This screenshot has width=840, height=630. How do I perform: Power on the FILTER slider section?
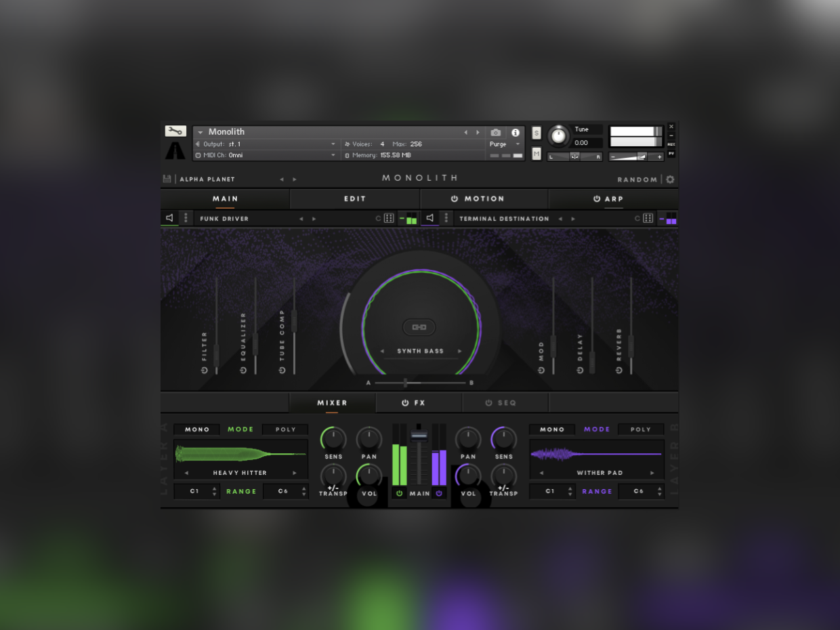tap(204, 370)
